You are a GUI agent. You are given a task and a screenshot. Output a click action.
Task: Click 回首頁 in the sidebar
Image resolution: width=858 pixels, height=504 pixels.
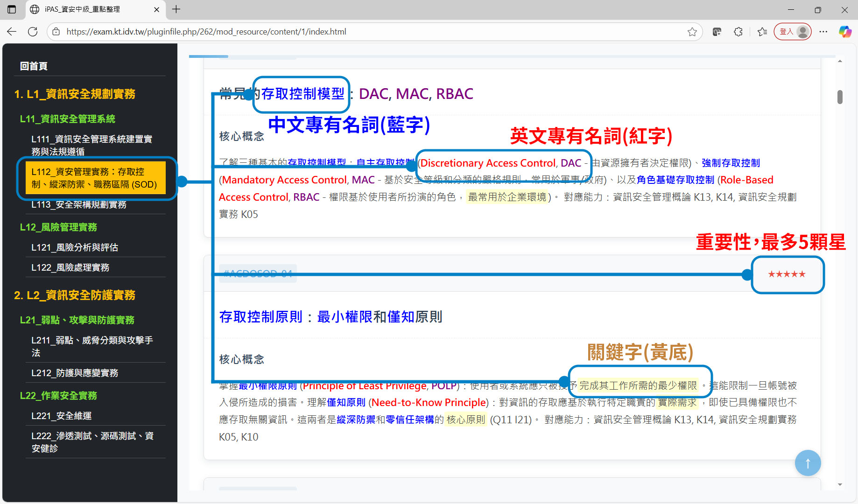(x=34, y=66)
